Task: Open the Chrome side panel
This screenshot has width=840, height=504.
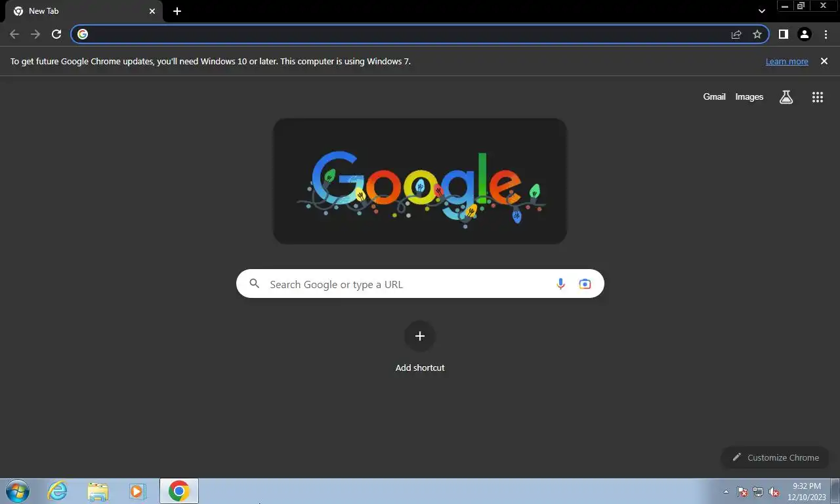Action: coord(783,34)
